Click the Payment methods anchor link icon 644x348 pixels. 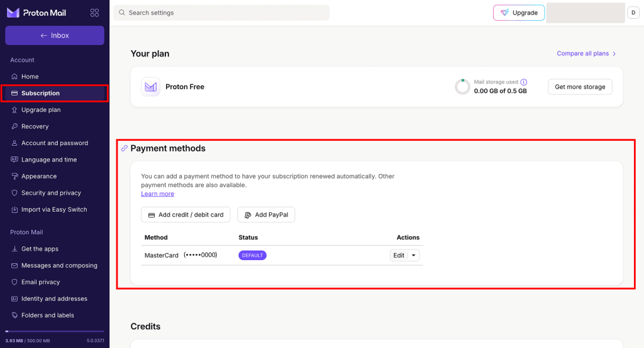tap(125, 148)
